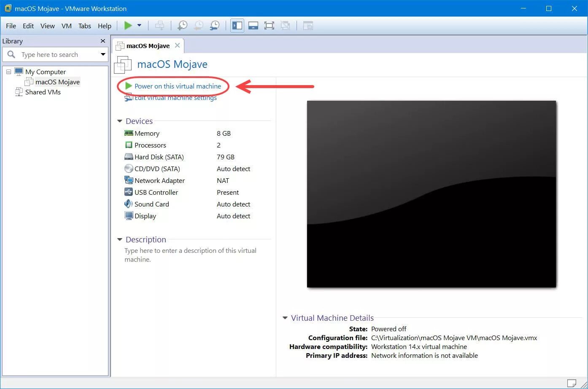
Task: Click the console view toolbar icon
Action: click(308, 26)
